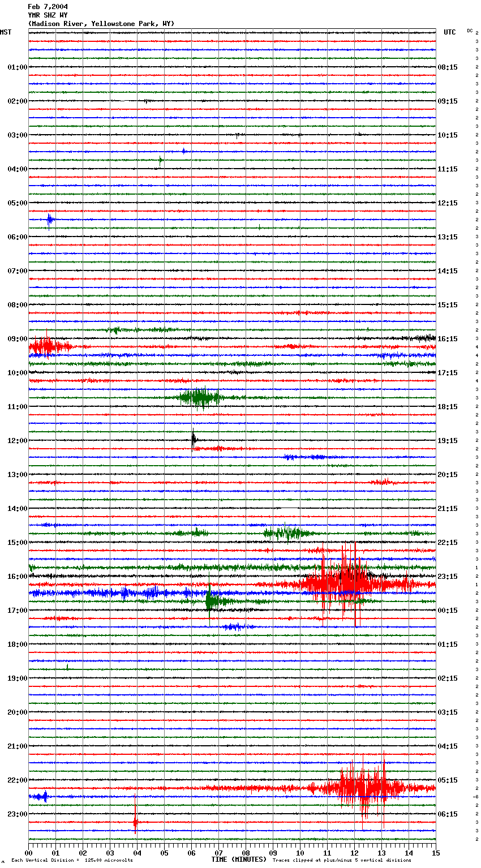Click minute tick 10 on bottom axis
Viewport: 481px width, 868px height.
point(300,853)
